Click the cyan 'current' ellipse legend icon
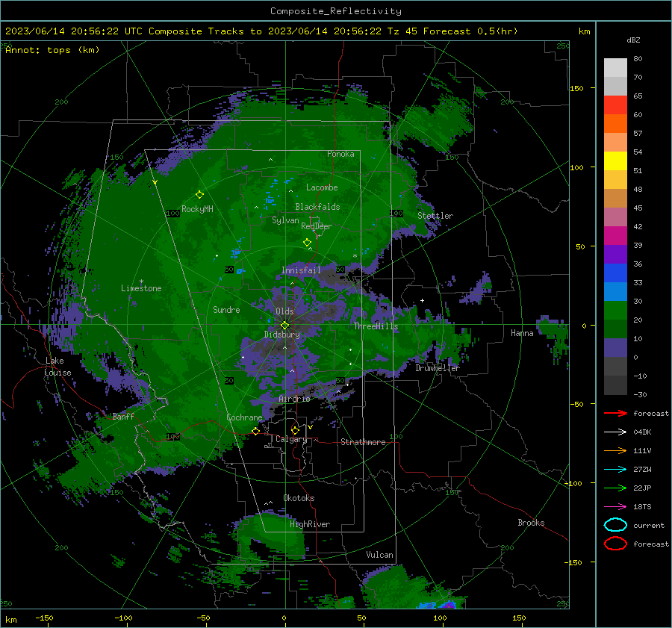Viewport: 672px width, 628px height. click(x=615, y=525)
